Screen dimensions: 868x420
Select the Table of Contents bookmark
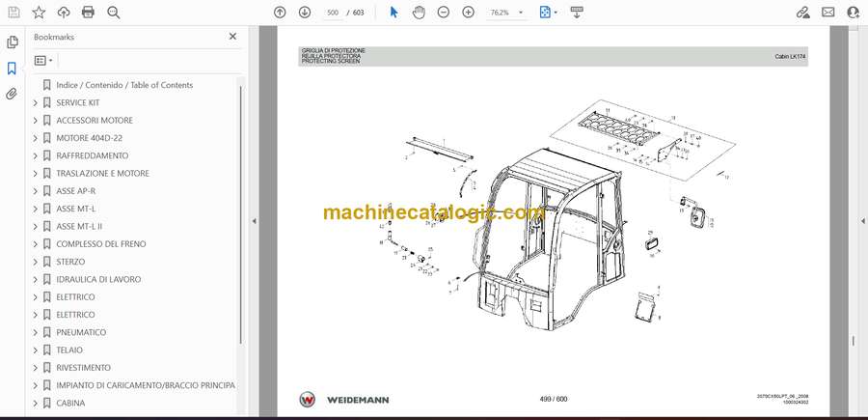pyautogui.click(x=123, y=85)
